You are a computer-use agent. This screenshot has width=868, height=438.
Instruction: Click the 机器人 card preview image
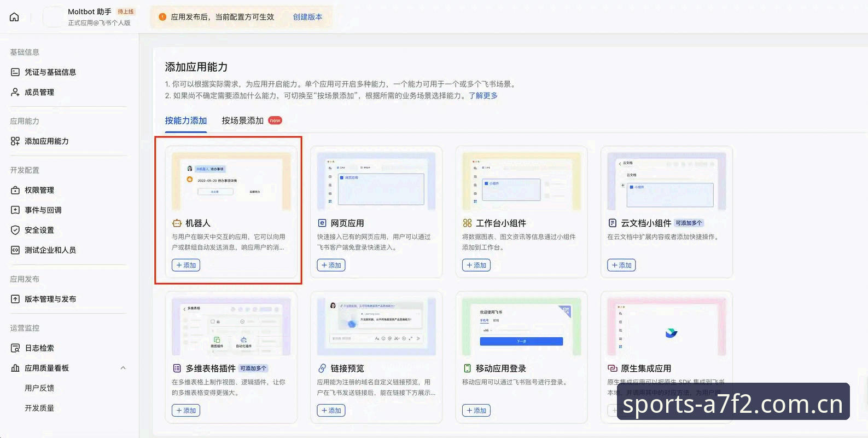(x=231, y=181)
